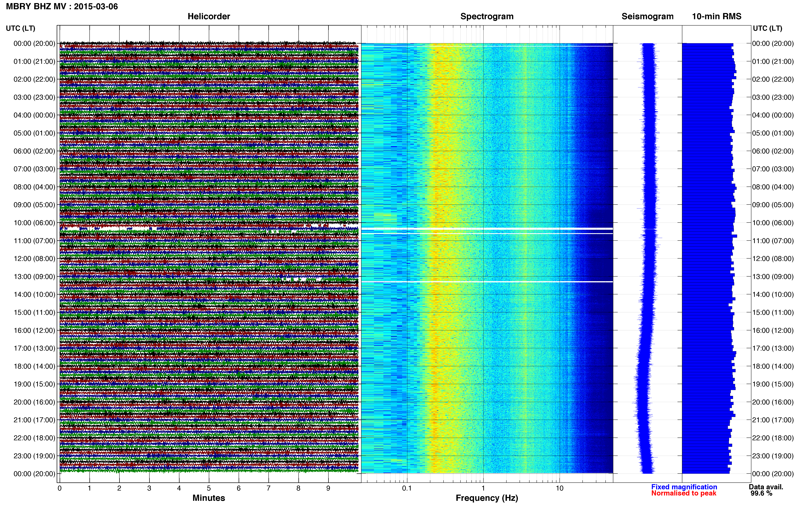Screen dimensions: 812x508
Task: Click the '10' tick on the frequency axis
Action: [559, 488]
